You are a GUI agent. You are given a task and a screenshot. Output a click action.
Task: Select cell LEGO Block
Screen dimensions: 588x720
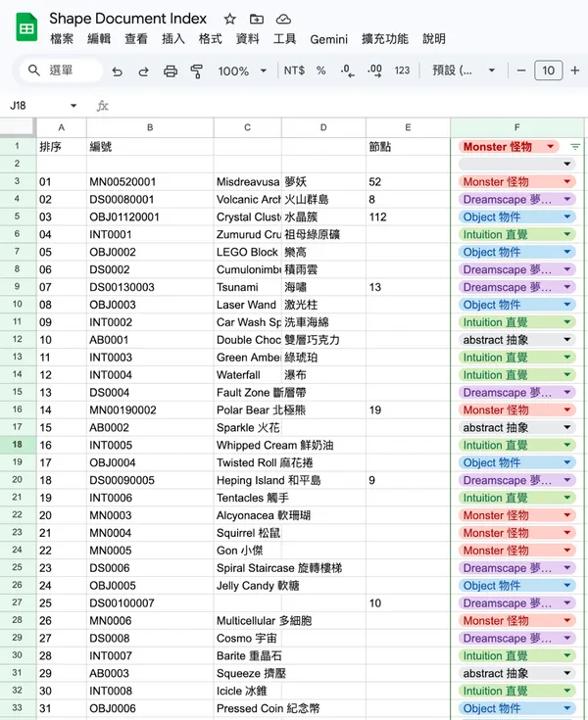click(x=248, y=252)
